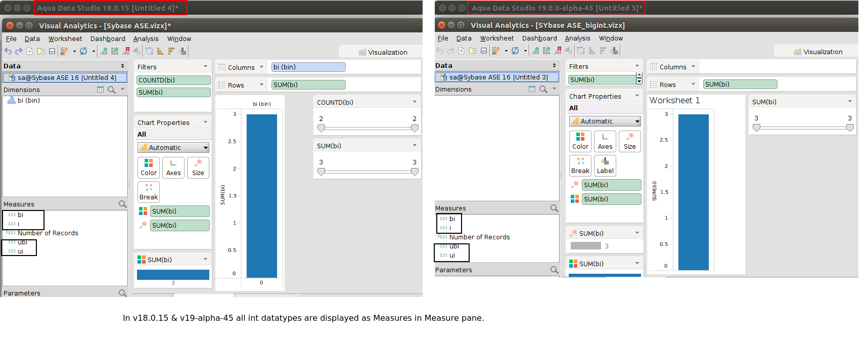The image size is (868, 338).
Task: Expand Filters shelf menu arrow in left window
Action: (x=205, y=66)
